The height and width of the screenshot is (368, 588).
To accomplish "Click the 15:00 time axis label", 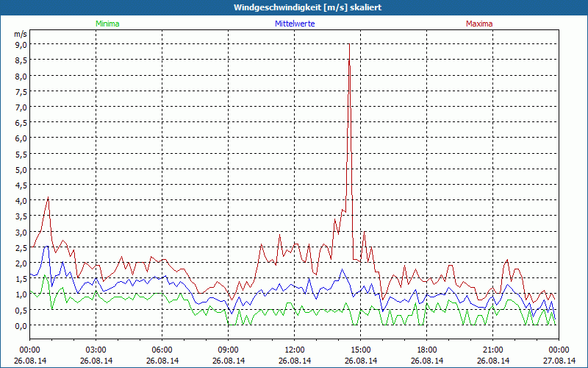I will coord(361,350).
